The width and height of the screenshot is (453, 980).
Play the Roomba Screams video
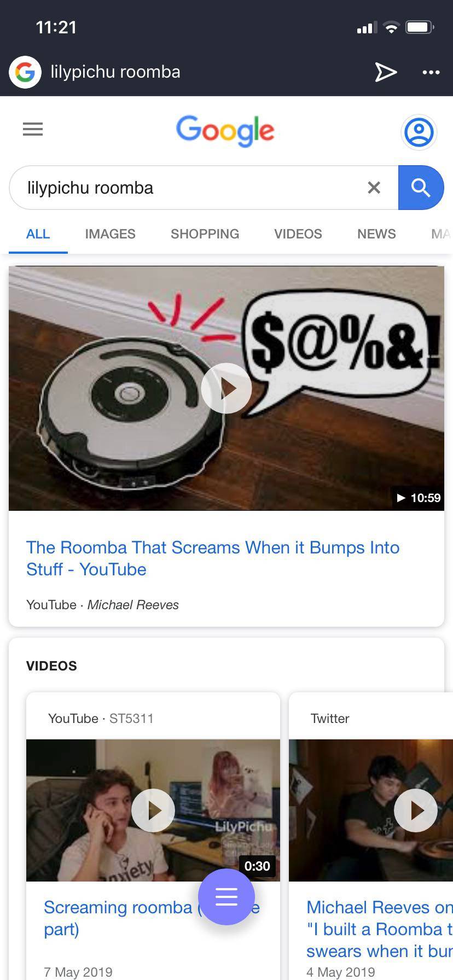pos(226,388)
